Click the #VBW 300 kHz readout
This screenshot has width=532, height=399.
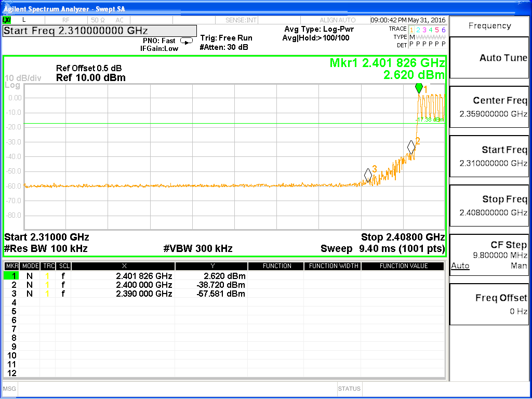[x=198, y=249]
